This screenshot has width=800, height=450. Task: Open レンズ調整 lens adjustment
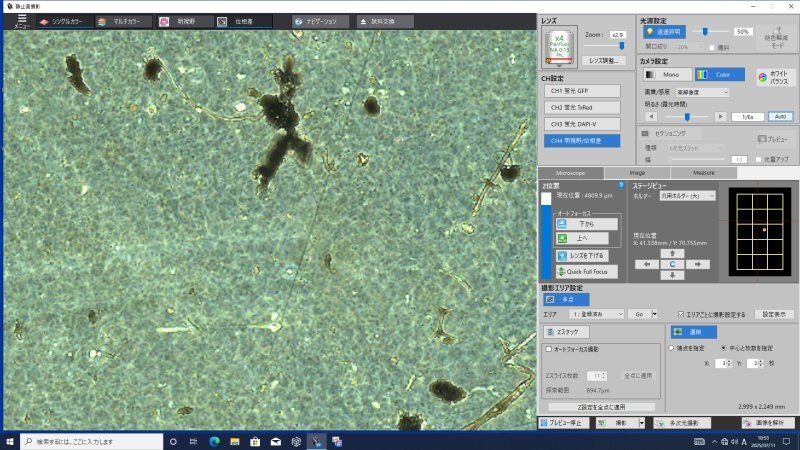click(x=604, y=61)
